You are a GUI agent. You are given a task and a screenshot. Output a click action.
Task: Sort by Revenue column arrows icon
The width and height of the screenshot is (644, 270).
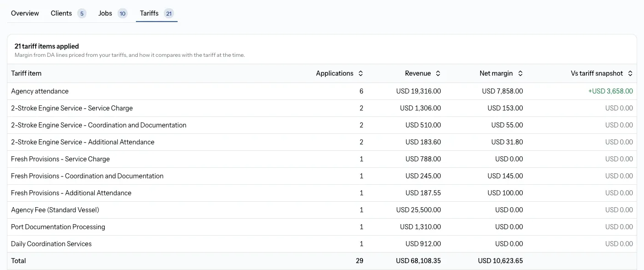(x=438, y=73)
